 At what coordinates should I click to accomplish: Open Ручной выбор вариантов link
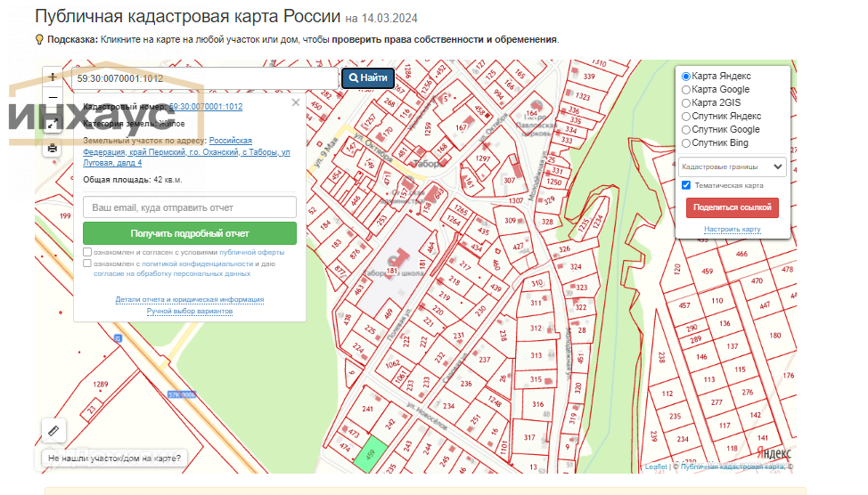click(190, 312)
